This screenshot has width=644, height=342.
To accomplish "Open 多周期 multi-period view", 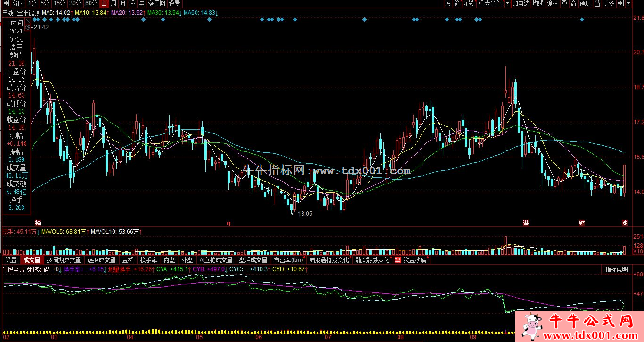I will 156,3.
